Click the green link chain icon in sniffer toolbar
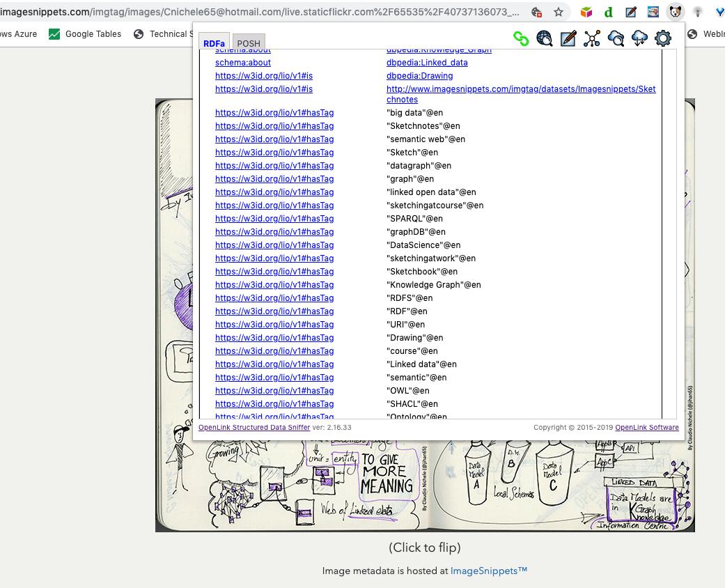The image size is (725, 588). (521, 38)
